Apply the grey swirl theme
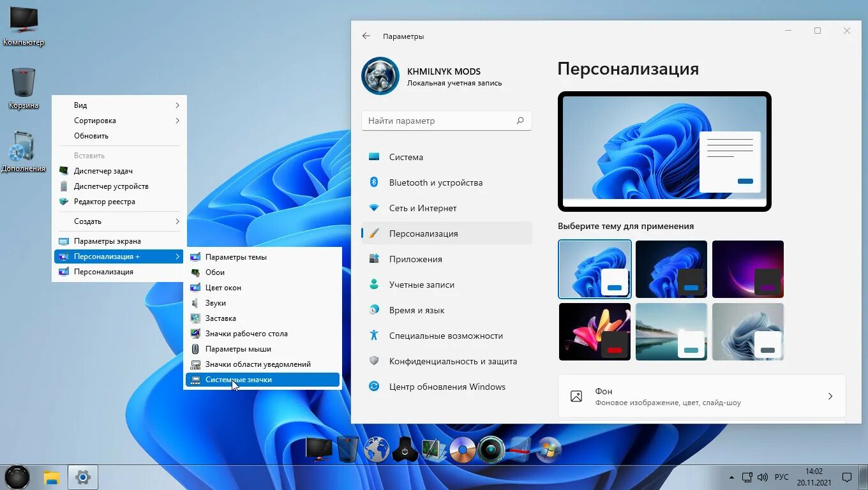 [x=748, y=332]
